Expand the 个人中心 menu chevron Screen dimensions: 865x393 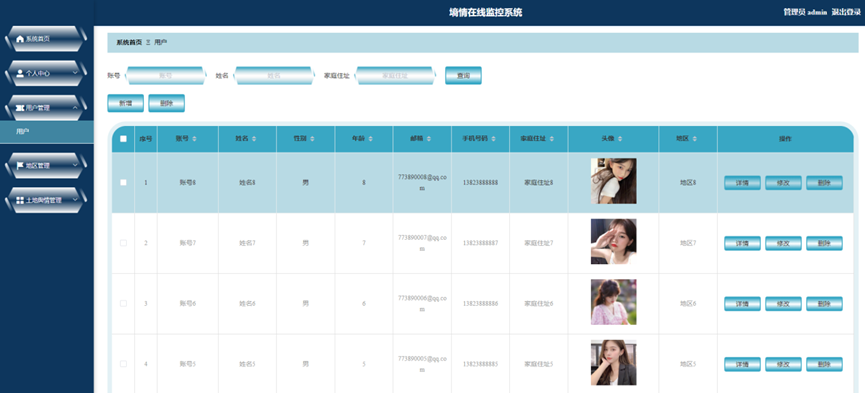point(75,72)
